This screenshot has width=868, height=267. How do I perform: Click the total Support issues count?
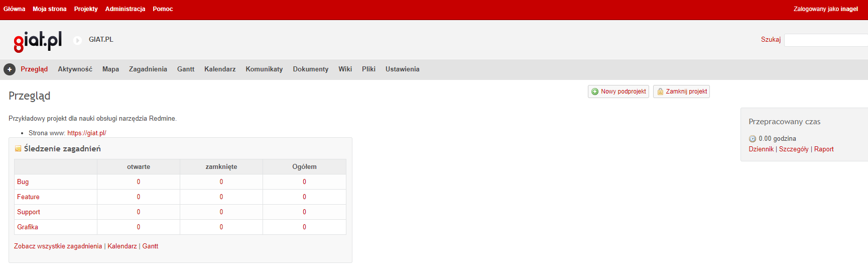click(304, 212)
